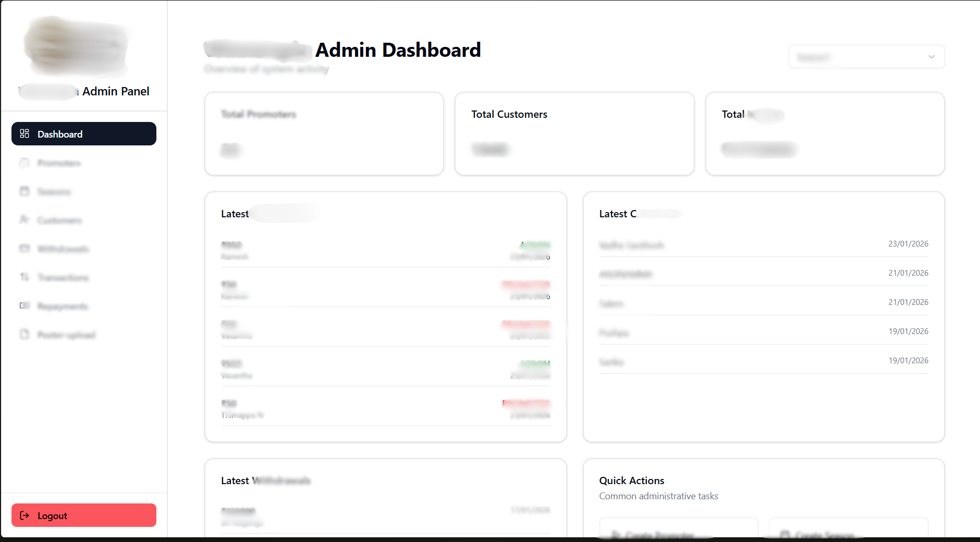
Task: Open the latest withdrawal entry from 17/01/2026
Action: [x=385, y=516]
